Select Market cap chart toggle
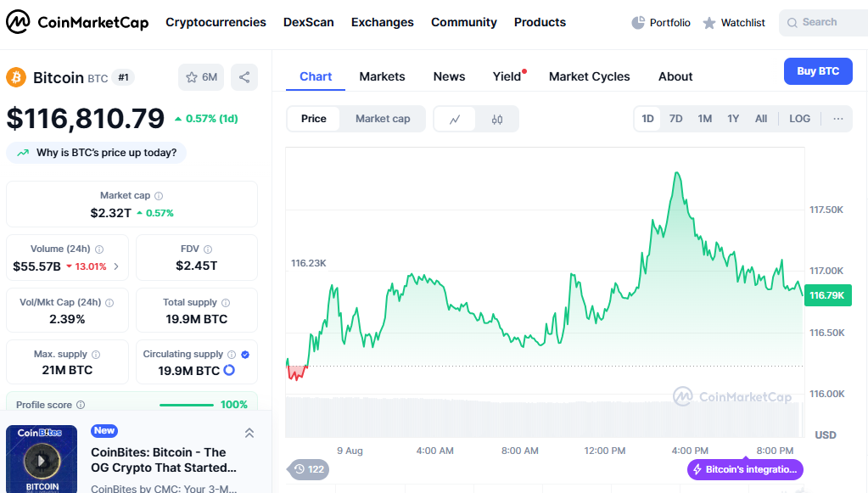Viewport: 868px width, 493px height. [x=383, y=119]
